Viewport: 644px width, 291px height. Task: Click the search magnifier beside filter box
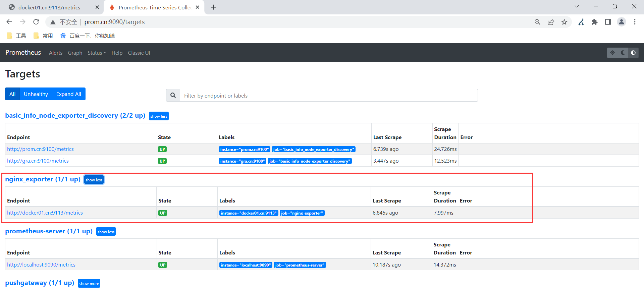[x=173, y=95]
